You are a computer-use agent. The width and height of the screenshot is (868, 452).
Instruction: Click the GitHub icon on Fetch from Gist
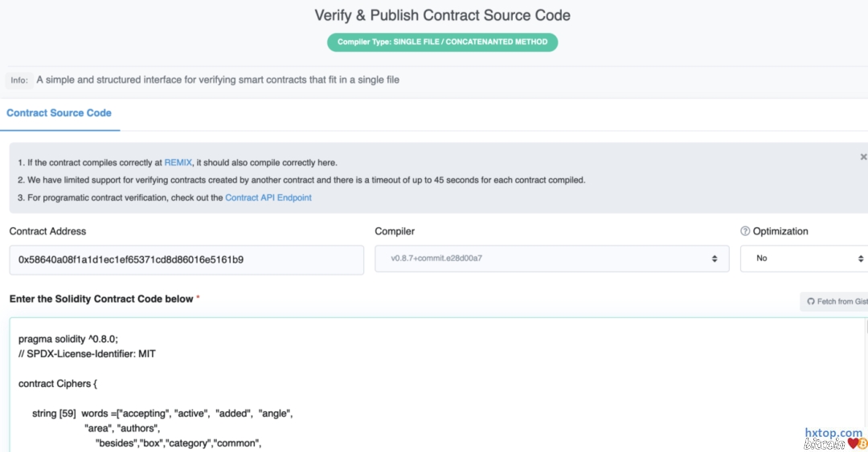810,301
